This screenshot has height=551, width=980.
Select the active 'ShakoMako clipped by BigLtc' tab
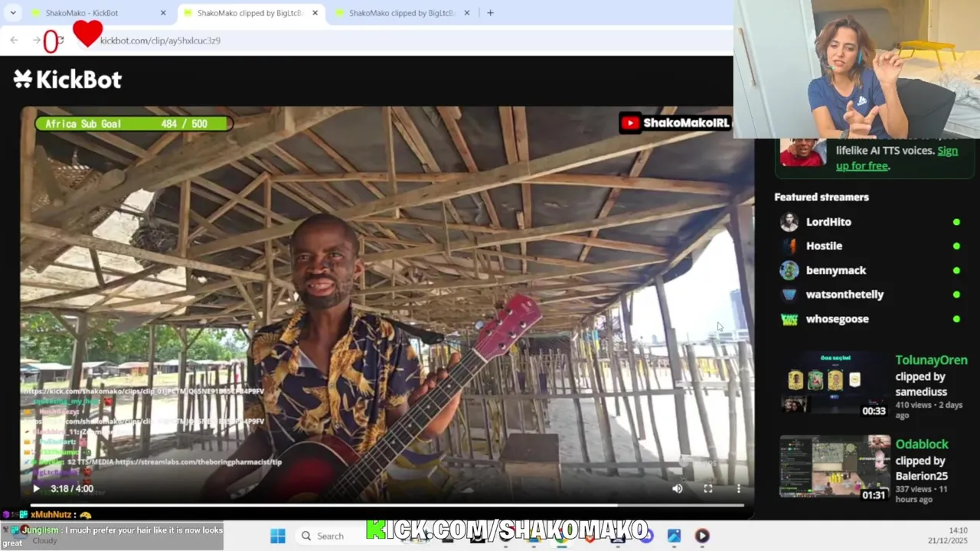tap(250, 13)
